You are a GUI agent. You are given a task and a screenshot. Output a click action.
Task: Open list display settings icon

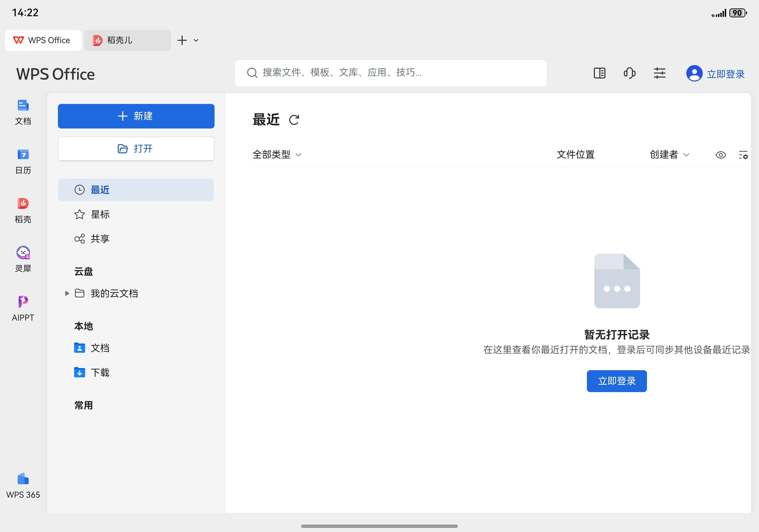[743, 155]
